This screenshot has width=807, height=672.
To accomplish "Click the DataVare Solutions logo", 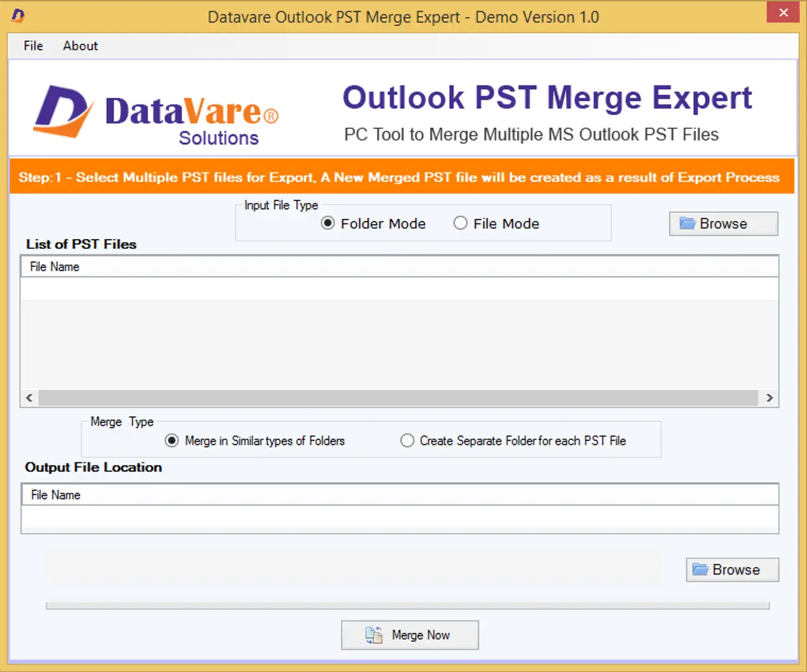I will [x=156, y=114].
